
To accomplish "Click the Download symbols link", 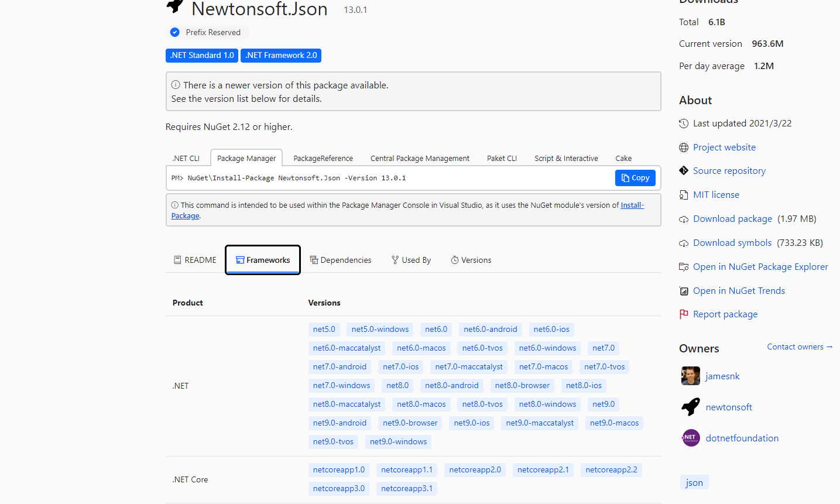I will (732, 243).
